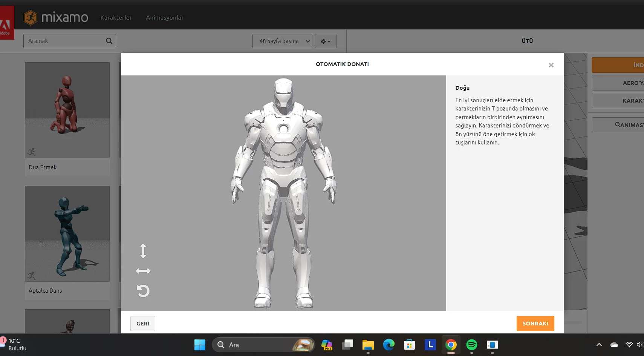Open Microsoft Store from the taskbar
644x356 pixels.
(410, 345)
